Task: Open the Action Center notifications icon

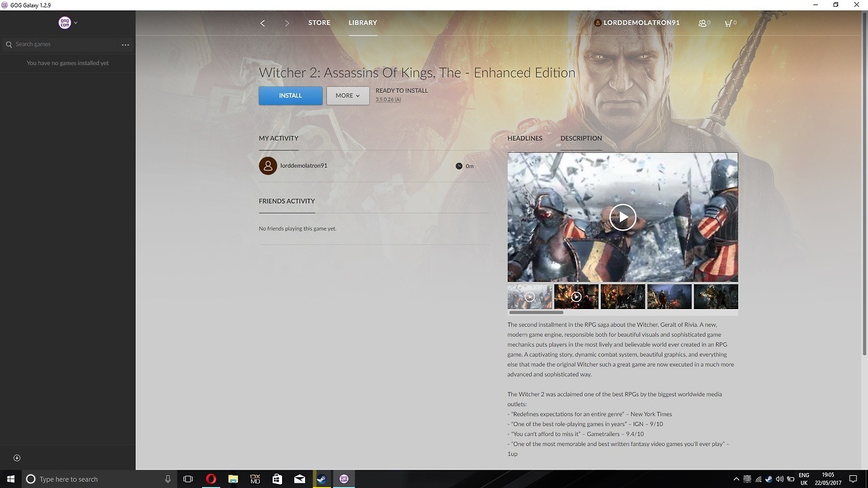Action: tap(854, 479)
